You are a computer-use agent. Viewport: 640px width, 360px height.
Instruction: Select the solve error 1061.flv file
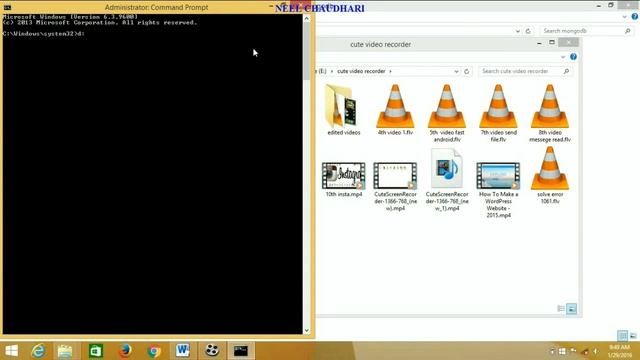[550, 176]
